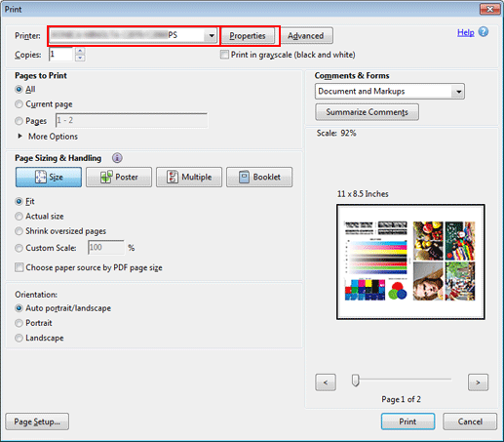The width and height of the screenshot is (504, 442).
Task: Select Custom Scale radio button
Action: pyautogui.click(x=19, y=248)
